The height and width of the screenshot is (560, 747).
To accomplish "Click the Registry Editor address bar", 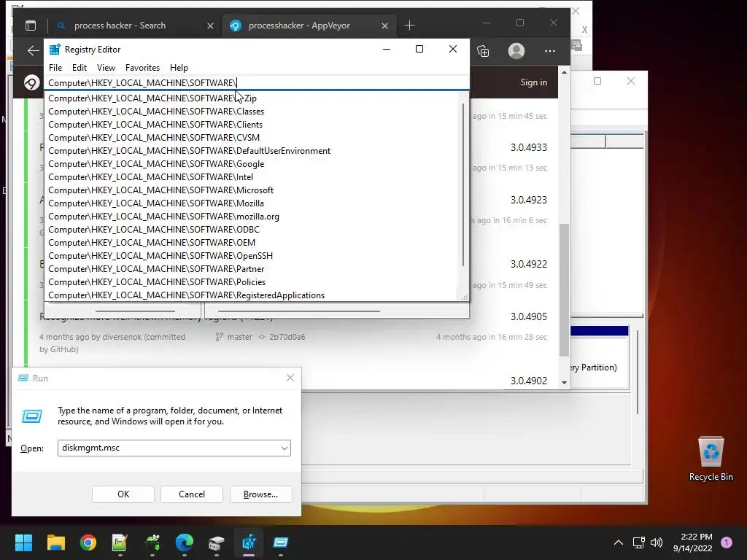I will coord(257,83).
